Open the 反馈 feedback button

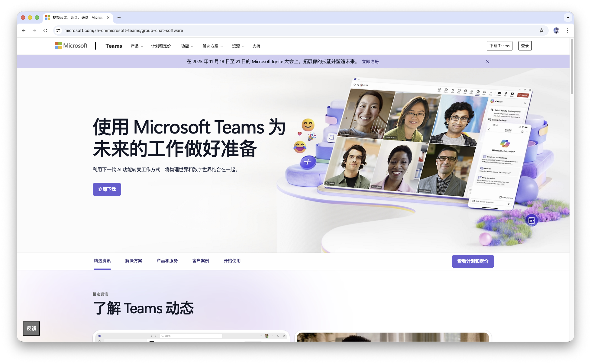tap(31, 328)
